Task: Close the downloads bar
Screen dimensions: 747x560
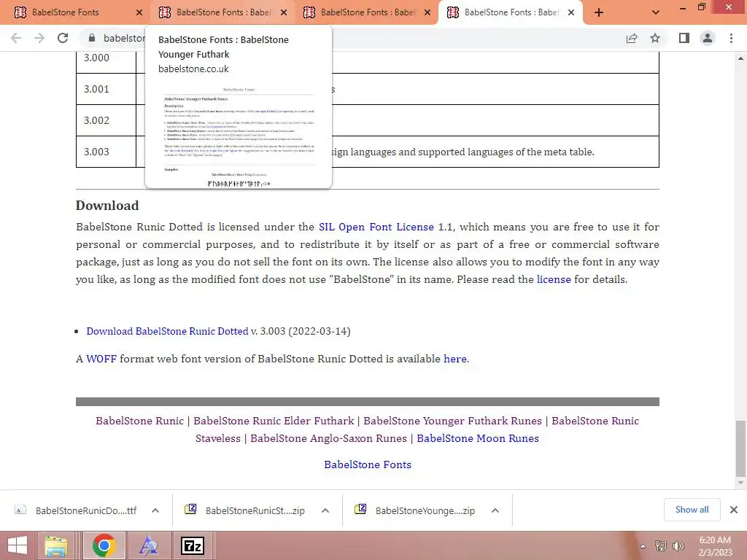Action: pyautogui.click(x=734, y=510)
